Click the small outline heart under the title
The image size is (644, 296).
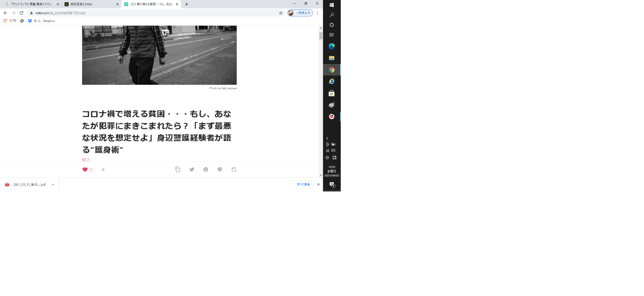pos(84,160)
